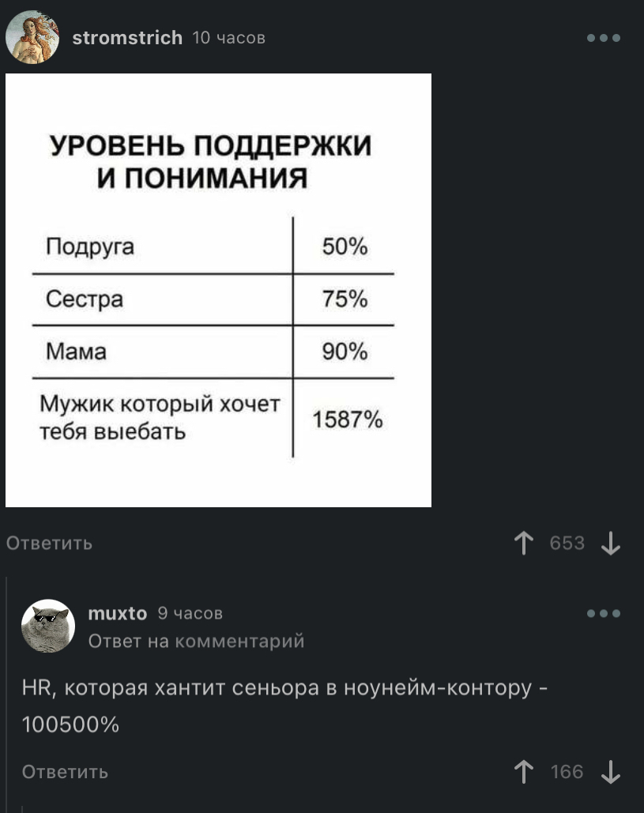Downvote muxto's reply

[611, 772]
